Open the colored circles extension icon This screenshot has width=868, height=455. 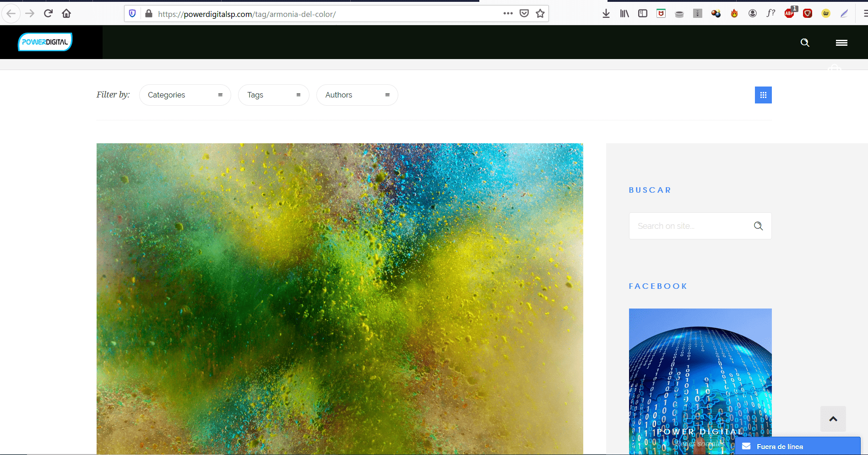click(716, 14)
